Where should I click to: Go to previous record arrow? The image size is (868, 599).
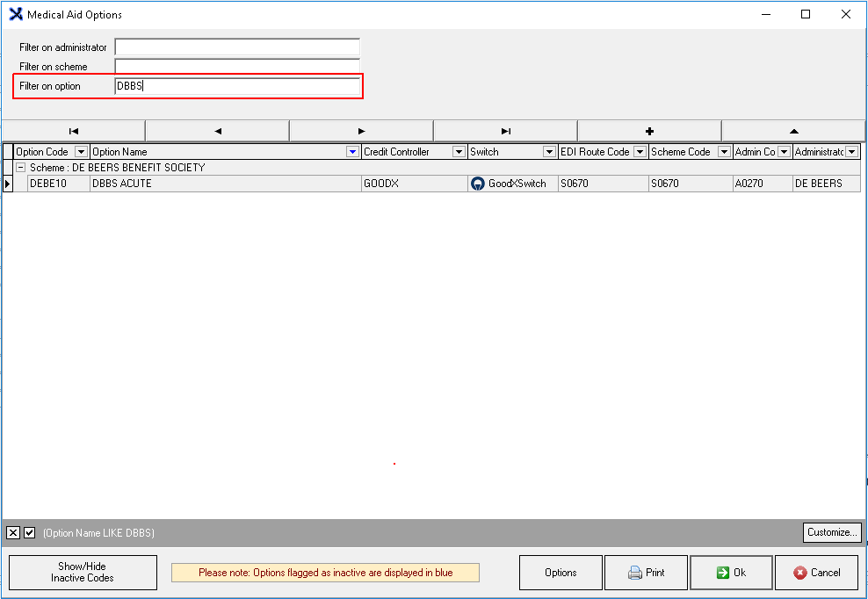tap(218, 131)
